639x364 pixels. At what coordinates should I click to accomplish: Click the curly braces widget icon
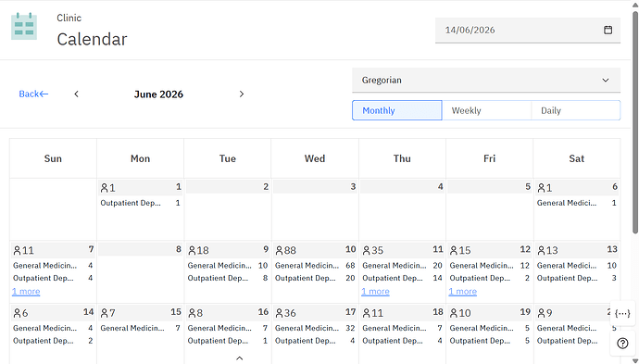622,313
